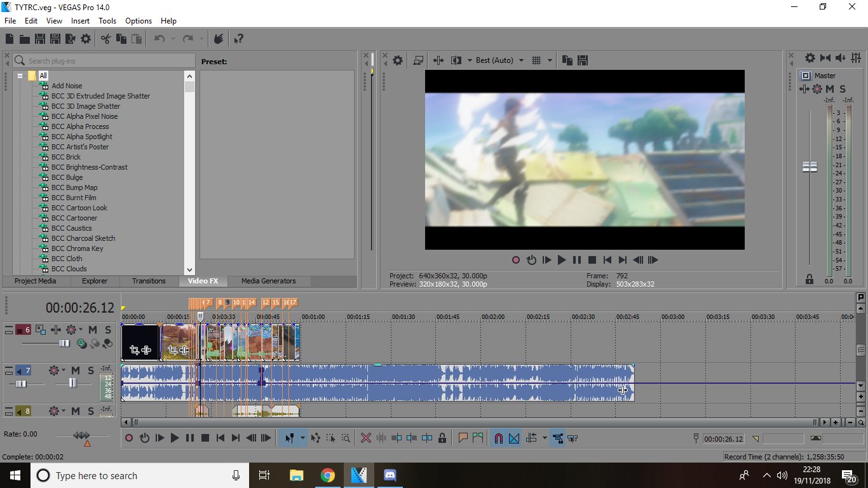Toggle Automatic Crossfades button

point(514,438)
